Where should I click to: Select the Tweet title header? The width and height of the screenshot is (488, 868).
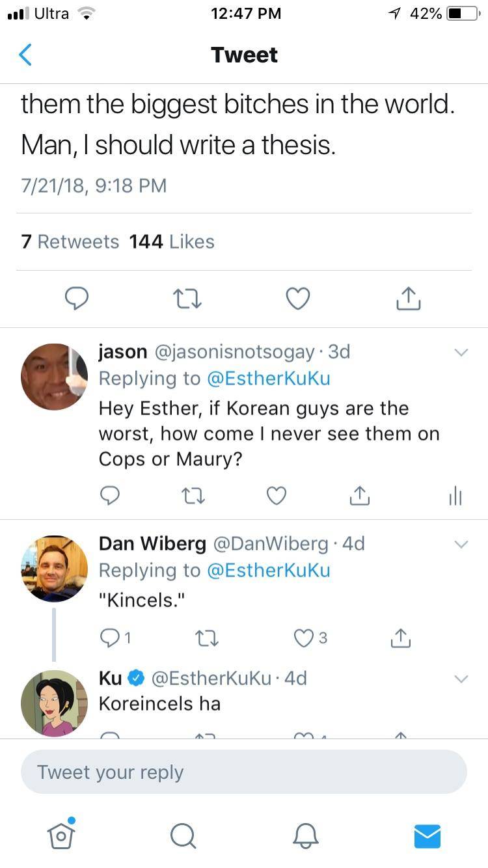[244, 55]
